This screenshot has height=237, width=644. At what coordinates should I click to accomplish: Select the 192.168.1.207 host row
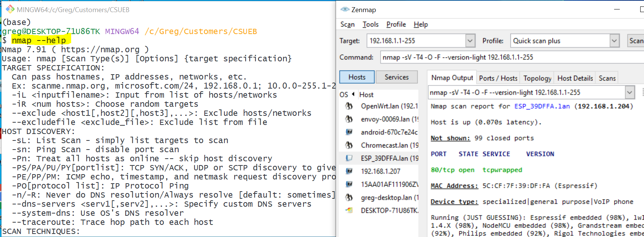click(x=379, y=171)
